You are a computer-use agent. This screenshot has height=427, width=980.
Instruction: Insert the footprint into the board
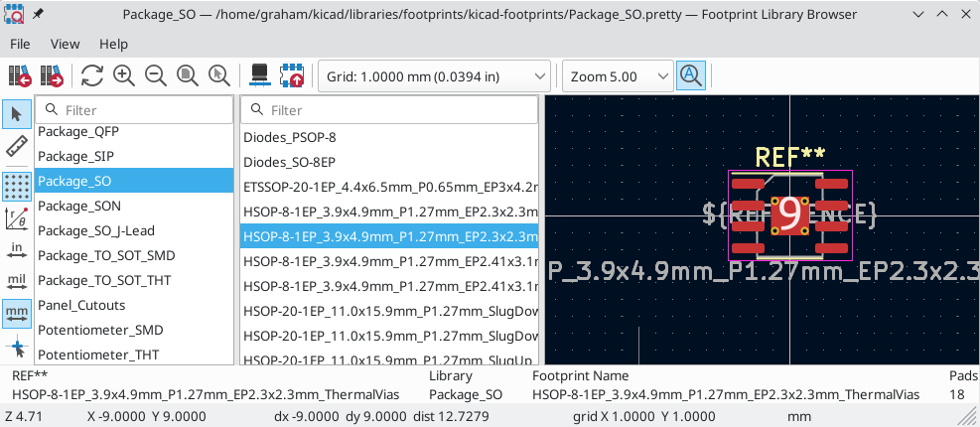(x=291, y=75)
